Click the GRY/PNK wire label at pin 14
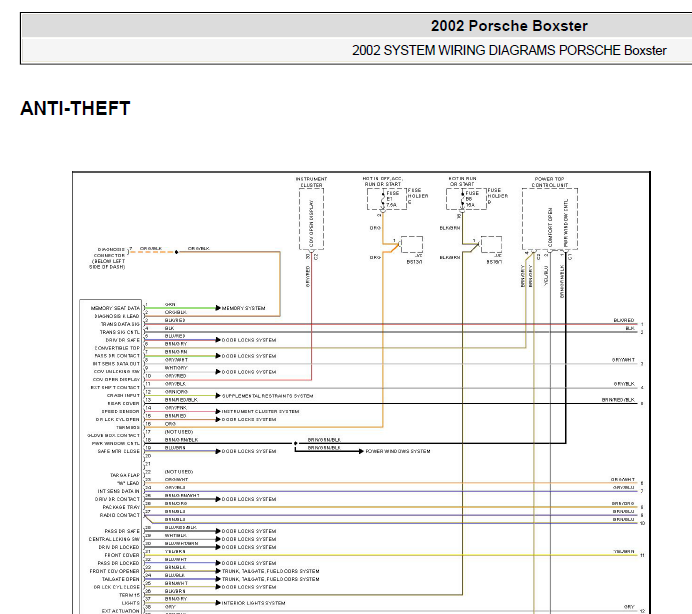The image size is (692, 614). (176, 408)
